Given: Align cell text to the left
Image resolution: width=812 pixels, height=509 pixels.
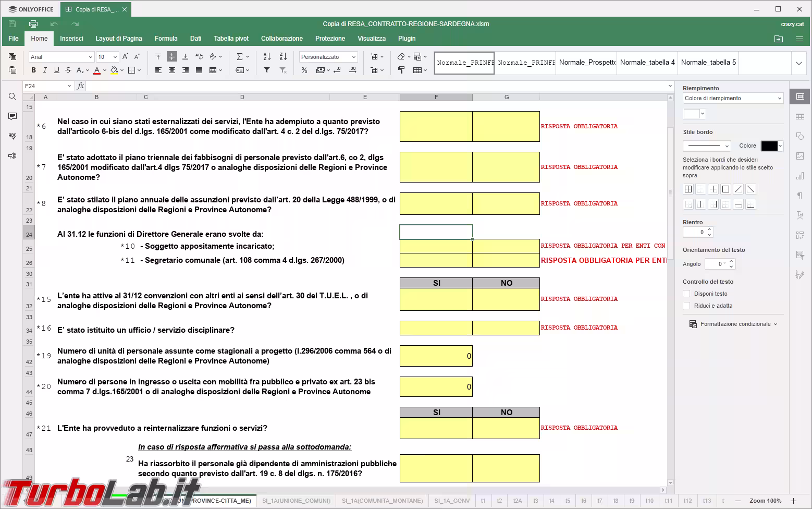Looking at the screenshot, I should [158, 70].
